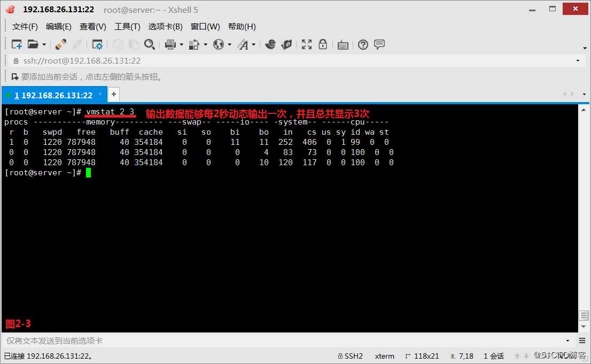Click the Xftp swirl icon
Image resolution: width=591 pixels, height=364 pixels.
click(270, 44)
